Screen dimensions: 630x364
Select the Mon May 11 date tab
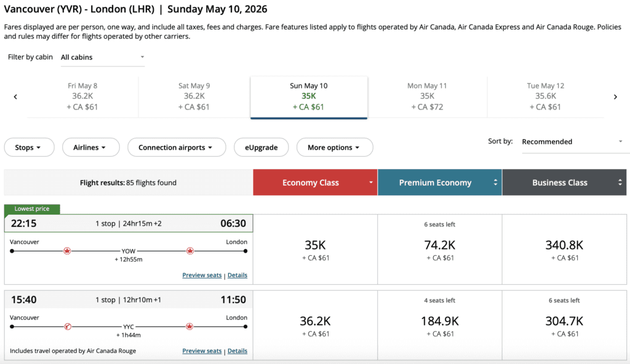(x=427, y=97)
